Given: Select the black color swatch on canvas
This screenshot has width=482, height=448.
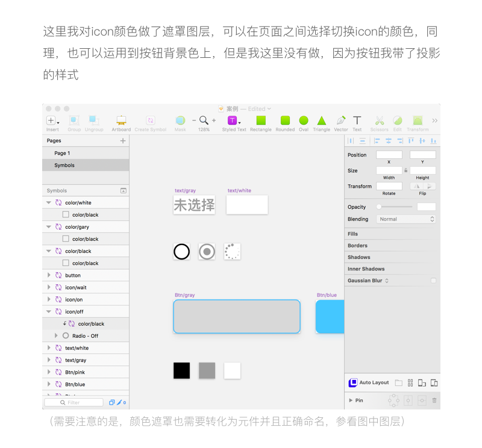Looking at the screenshot, I should click(182, 370).
